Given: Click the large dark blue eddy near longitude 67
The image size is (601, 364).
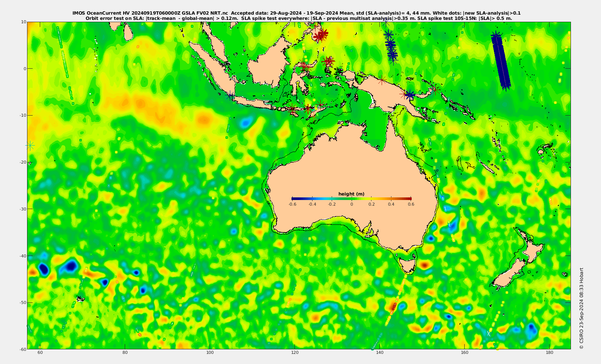Looking at the screenshot, I should 70,266.
